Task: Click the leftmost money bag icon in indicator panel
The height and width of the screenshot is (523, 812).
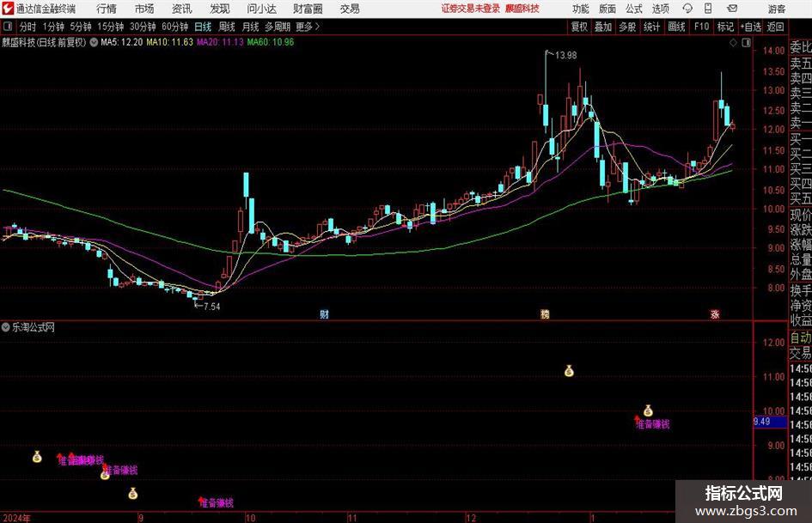Action: (37, 457)
